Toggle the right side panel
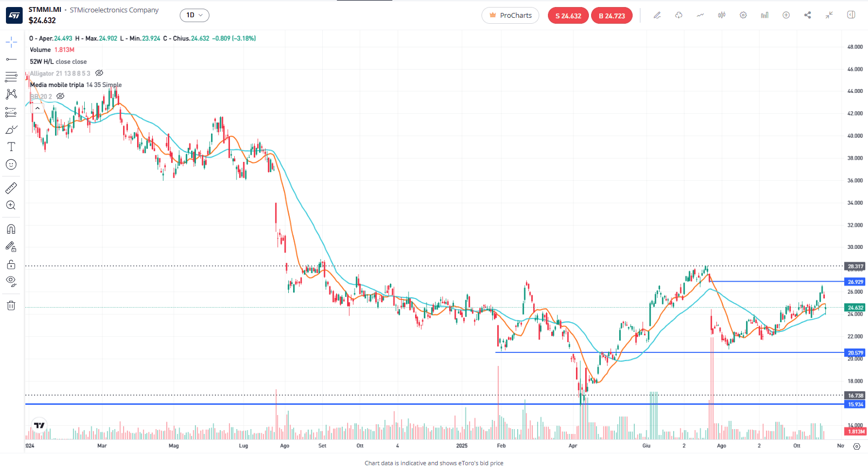 tap(851, 15)
